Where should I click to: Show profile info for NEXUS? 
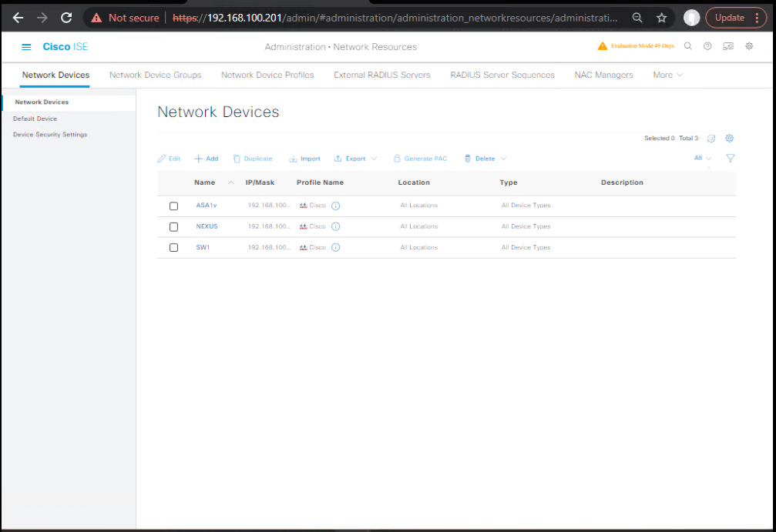tap(335, 226)
